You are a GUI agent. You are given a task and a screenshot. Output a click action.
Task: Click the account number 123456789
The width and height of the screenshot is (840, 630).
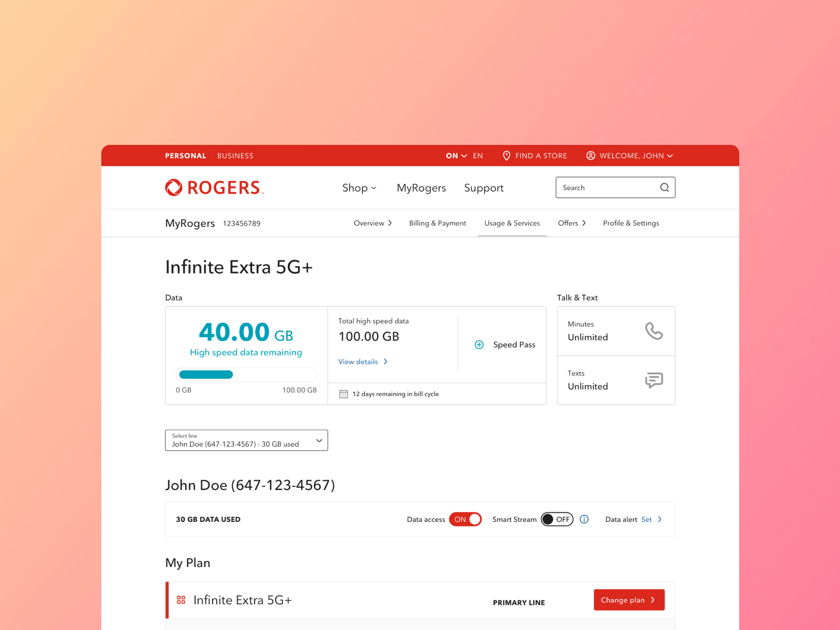pos(241,224)
